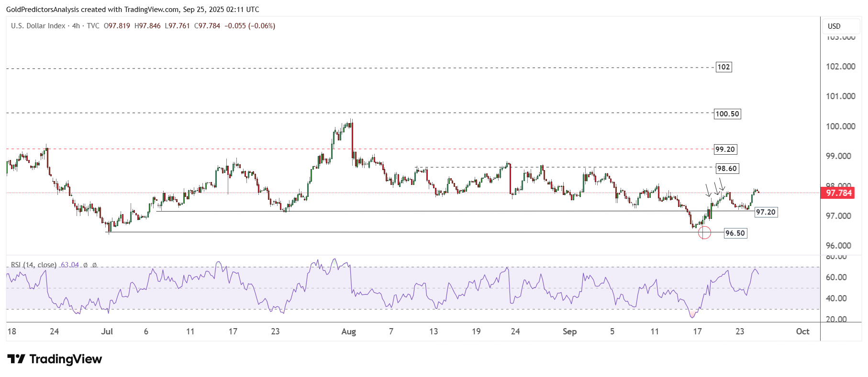Click the Aug label on the time axis
868x377 pixels.
coord(348,331)
